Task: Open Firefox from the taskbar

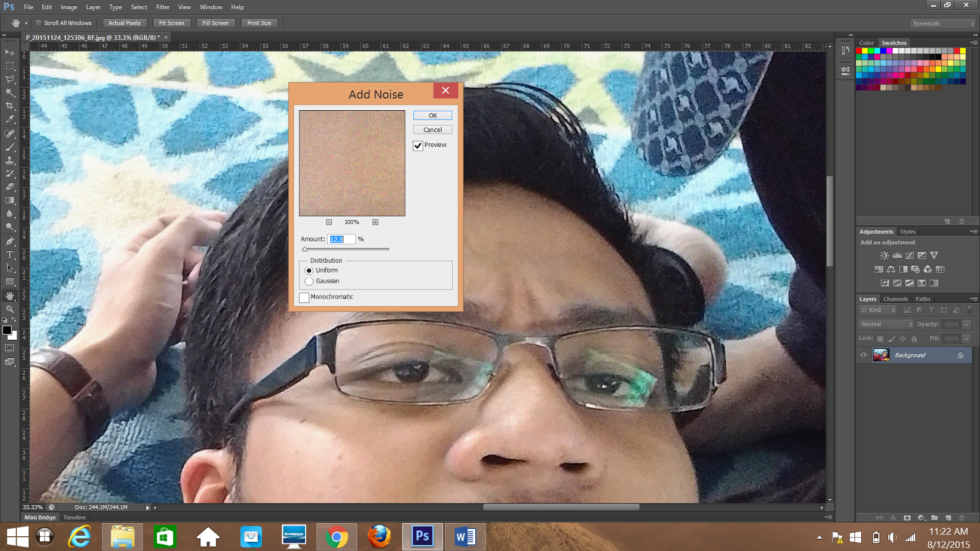Action: [x=379, y=537]
